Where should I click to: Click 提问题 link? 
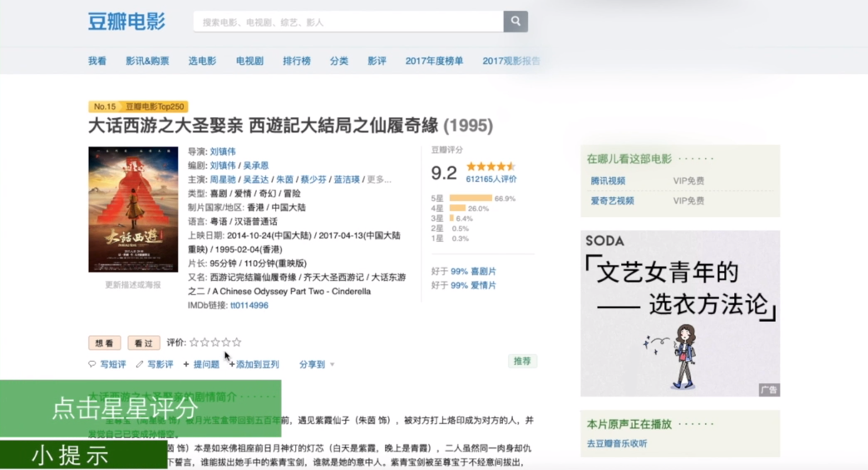[206, 365]
